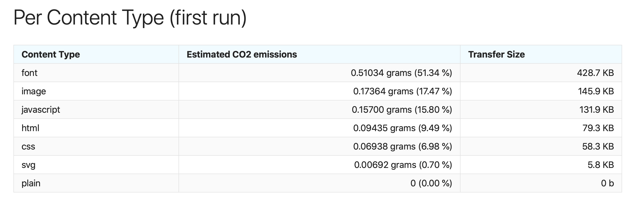The image size is (644, 200).
Task: Click the 0.09435 grams emissions value
Action: pyautogui.click(x=403, y=128)
